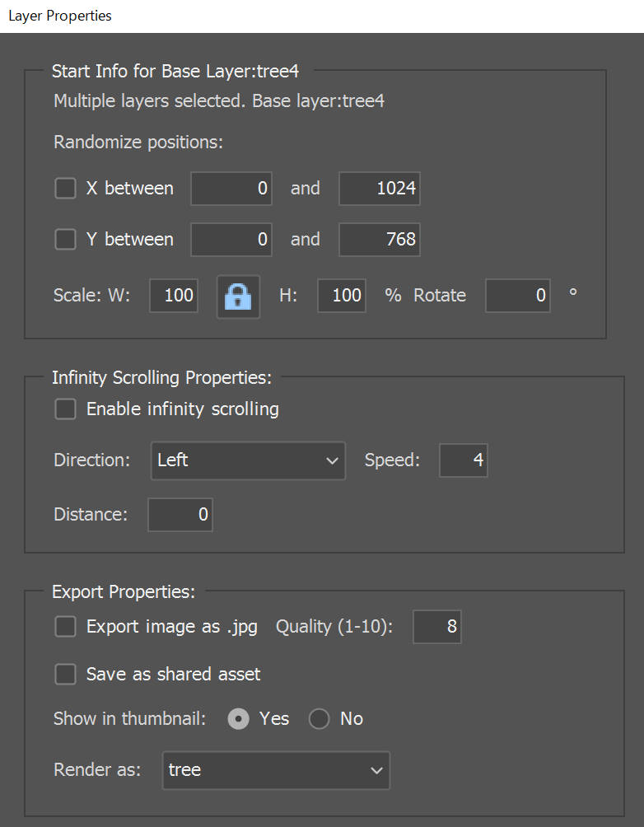Screen dimensions: 644x827
Task: Click the Rotate degrees input field
Action: click(518, 296)
